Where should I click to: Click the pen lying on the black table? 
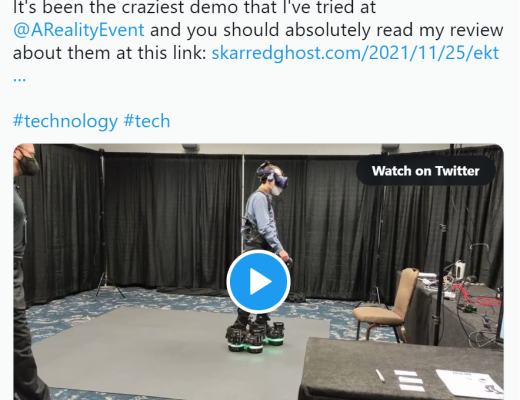tap(380, 375)
